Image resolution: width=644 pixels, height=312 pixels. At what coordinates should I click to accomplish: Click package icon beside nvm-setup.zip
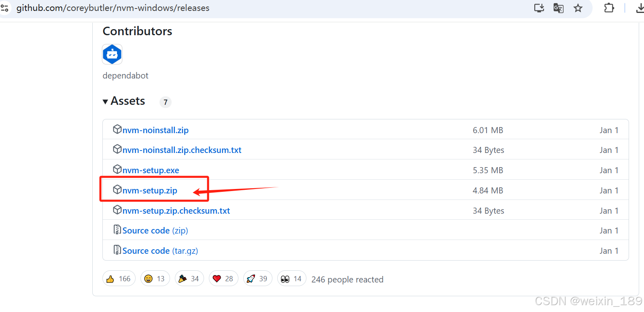pyautogui.click(x=117, y=189)
